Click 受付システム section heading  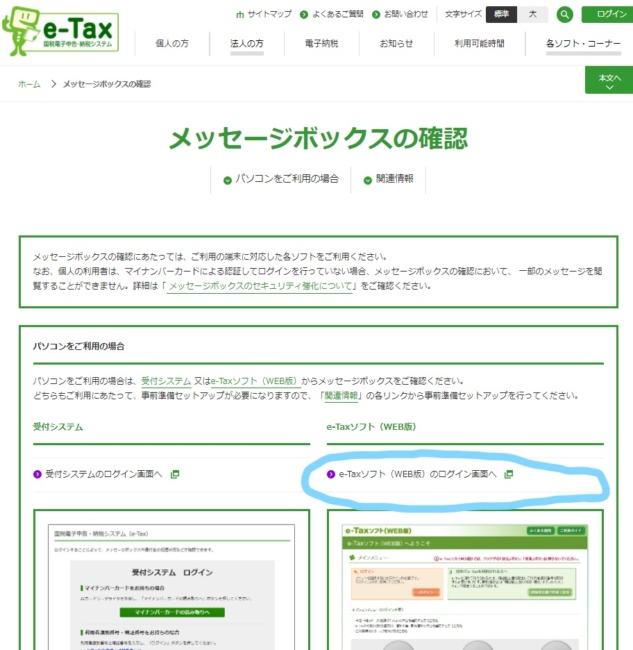tap(58, 427)
